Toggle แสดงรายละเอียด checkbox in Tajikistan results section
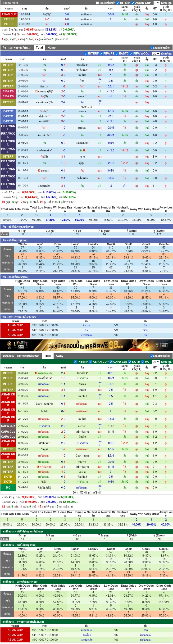 coord(151,356)
